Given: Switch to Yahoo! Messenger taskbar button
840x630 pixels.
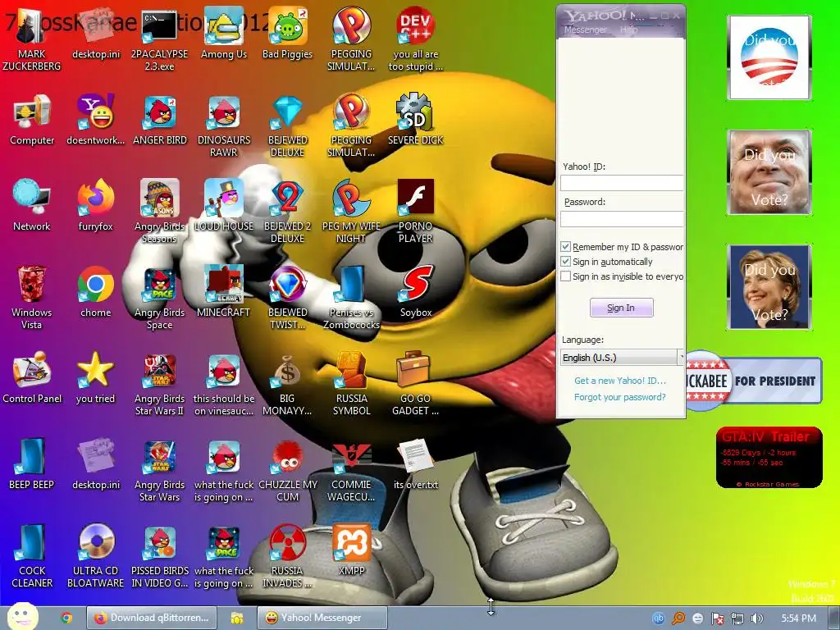Looking at the screenshot, I should [x=322, y=618].
